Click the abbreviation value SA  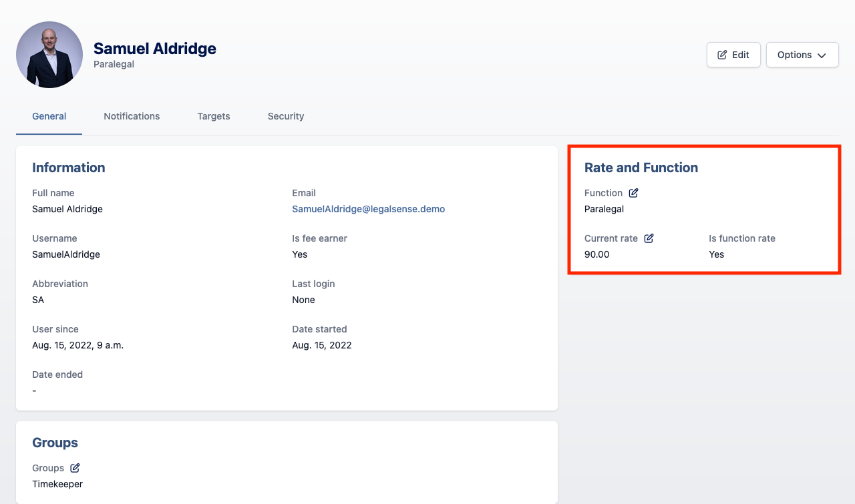(38, 300)
